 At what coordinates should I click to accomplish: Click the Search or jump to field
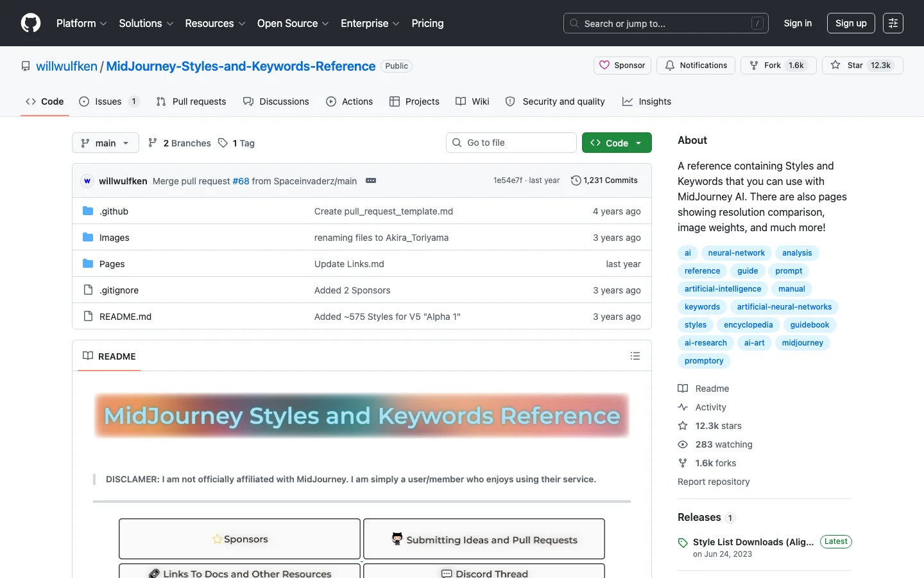(666, 23)
